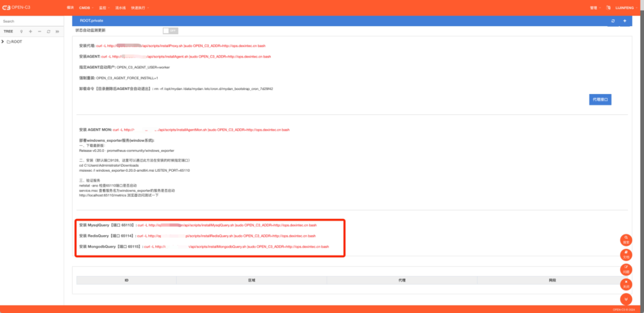
Task: Hide the tree sidebar with arrow icon
Action: (57, 31)
